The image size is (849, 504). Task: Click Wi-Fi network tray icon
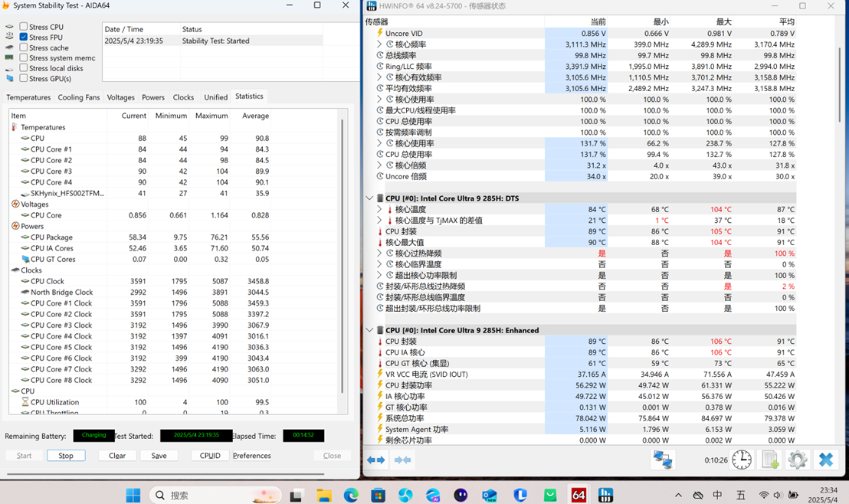coord(763,495)
